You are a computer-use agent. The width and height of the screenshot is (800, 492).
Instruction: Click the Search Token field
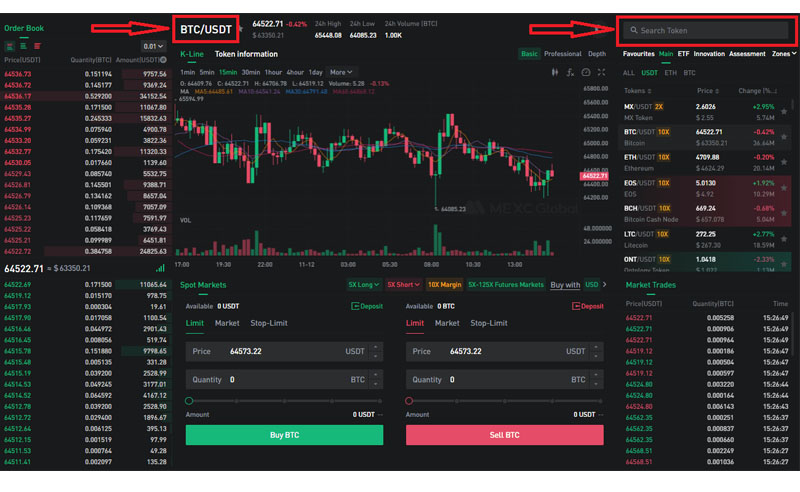(707, 31)
